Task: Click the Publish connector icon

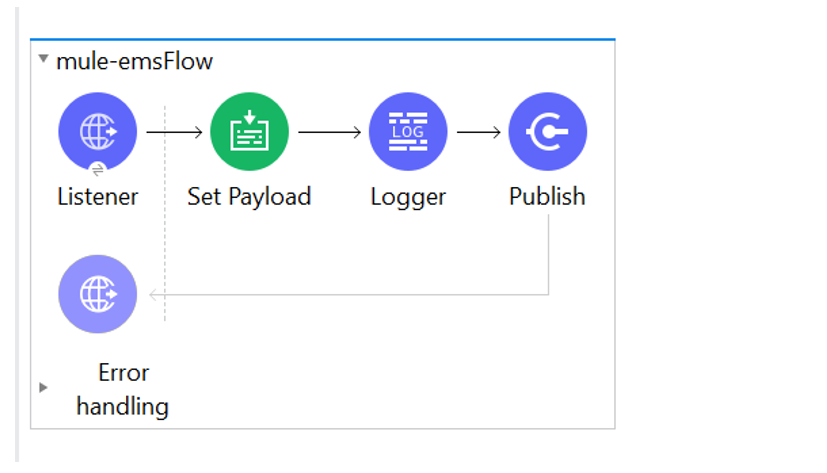Action: pyautogui.click(x=547, y=131)
